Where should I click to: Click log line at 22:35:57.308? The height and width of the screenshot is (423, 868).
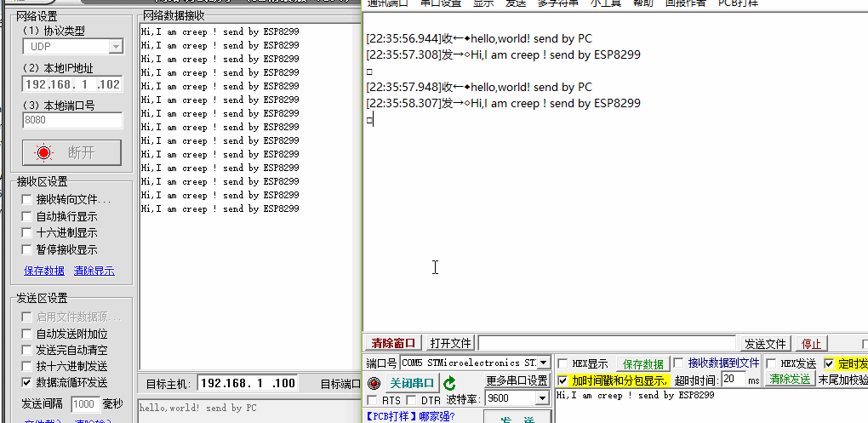tap(503, 54)
